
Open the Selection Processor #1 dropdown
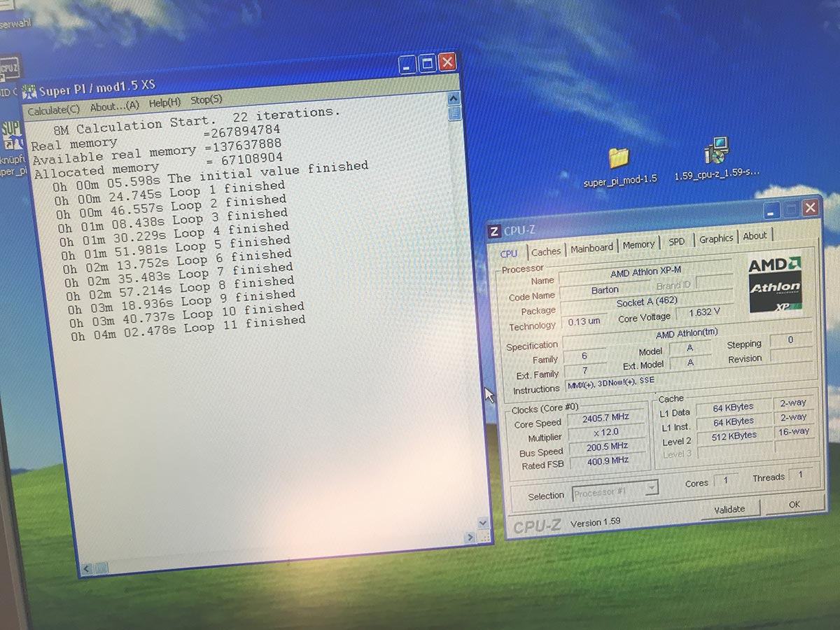(615, 489)
